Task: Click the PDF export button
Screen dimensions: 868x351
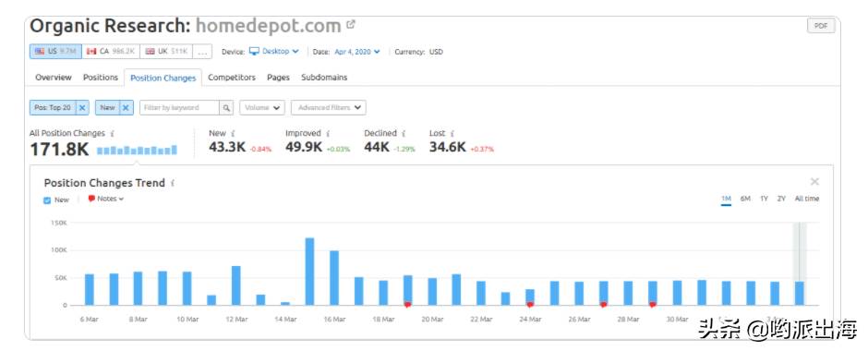Action: tap(821, 26)
